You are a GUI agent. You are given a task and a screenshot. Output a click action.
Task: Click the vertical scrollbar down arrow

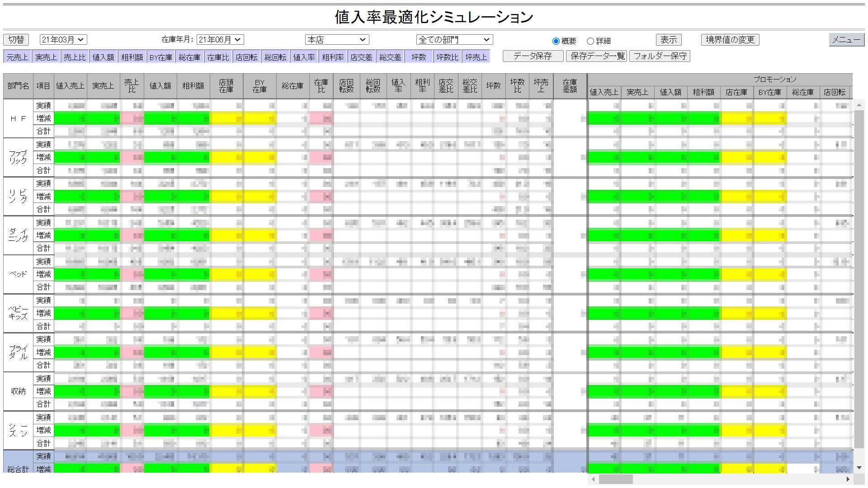(x=859, y=468)
